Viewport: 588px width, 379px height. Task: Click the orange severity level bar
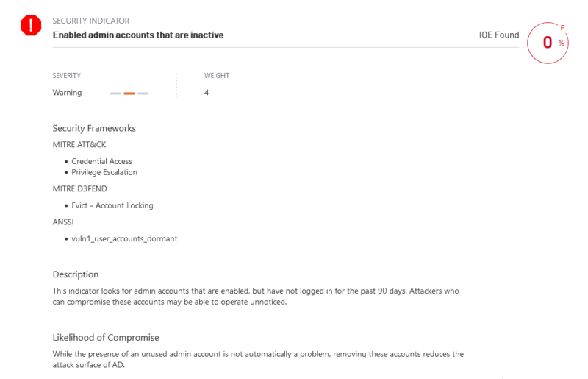(x=129, y=93)
